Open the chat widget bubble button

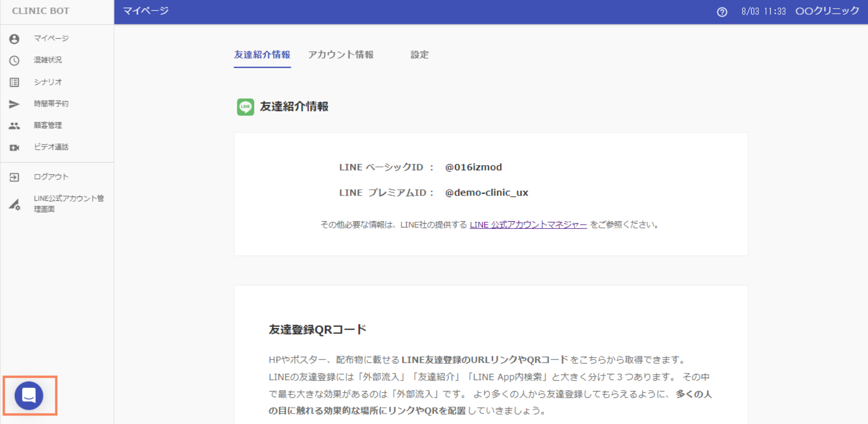pos(29,395)
